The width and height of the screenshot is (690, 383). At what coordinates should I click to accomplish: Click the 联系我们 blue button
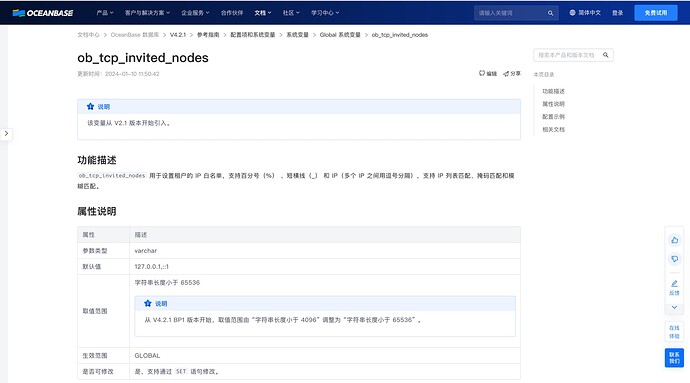tap(674, 357)
